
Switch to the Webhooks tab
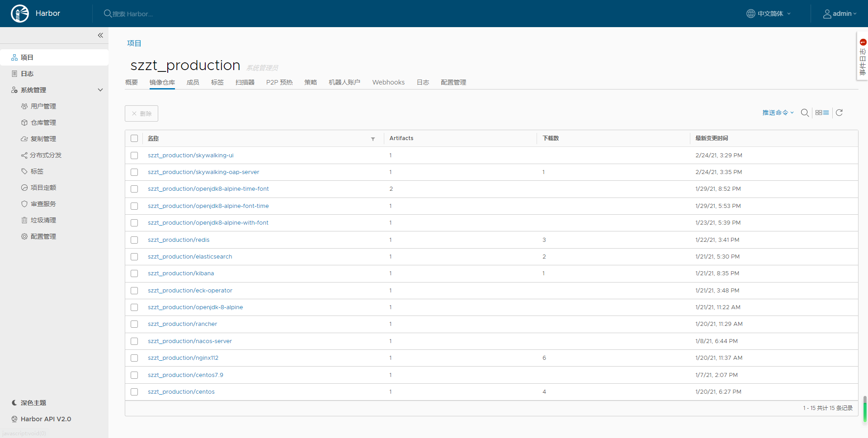click(x=388, y=82)
